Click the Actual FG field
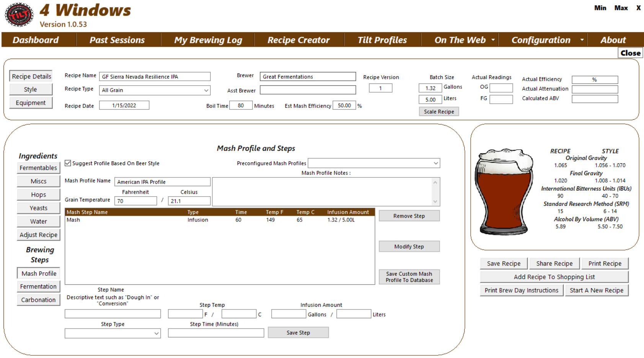This screenshot has height=358, width=644. pyautogui.click(x=501, y=99)
